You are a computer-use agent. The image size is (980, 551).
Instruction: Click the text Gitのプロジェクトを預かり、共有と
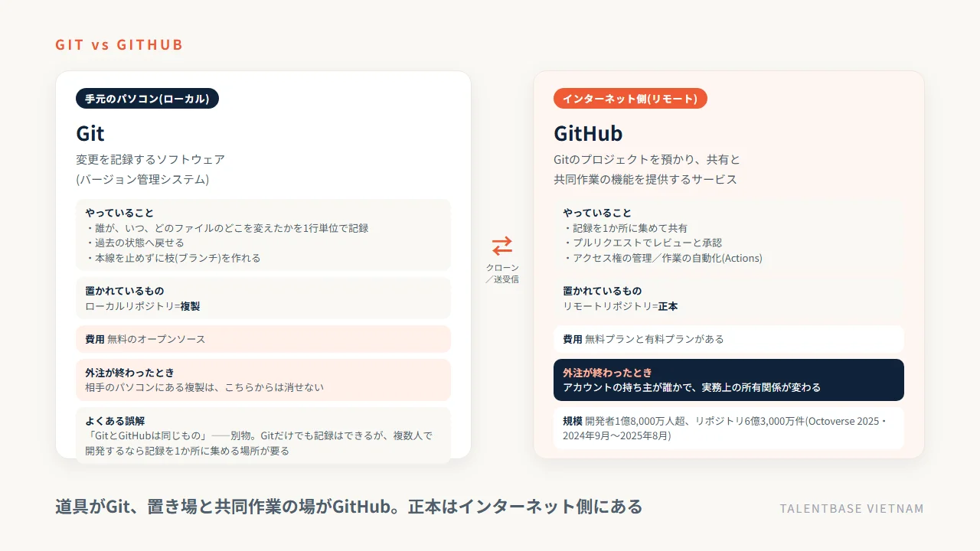click(647, 159)
